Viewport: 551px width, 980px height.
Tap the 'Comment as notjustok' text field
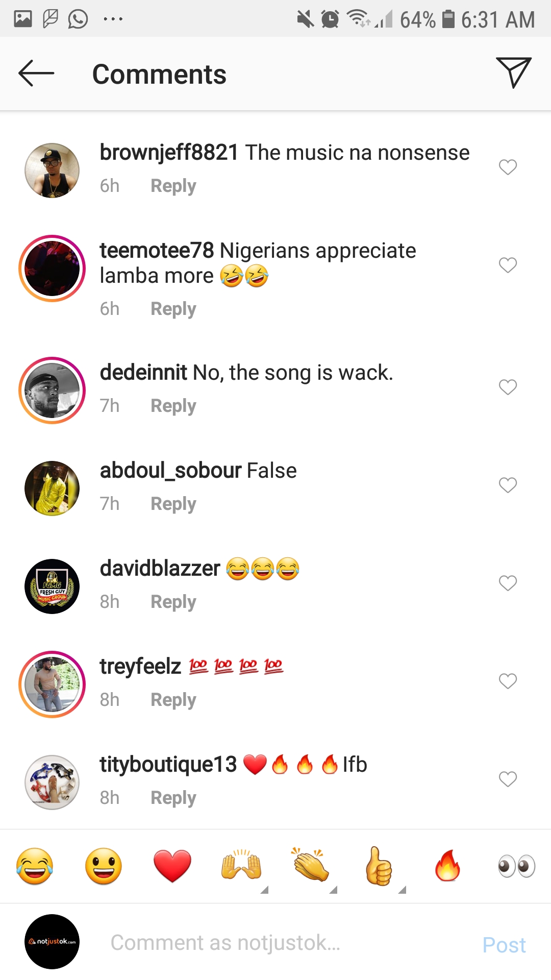(286, 943)
